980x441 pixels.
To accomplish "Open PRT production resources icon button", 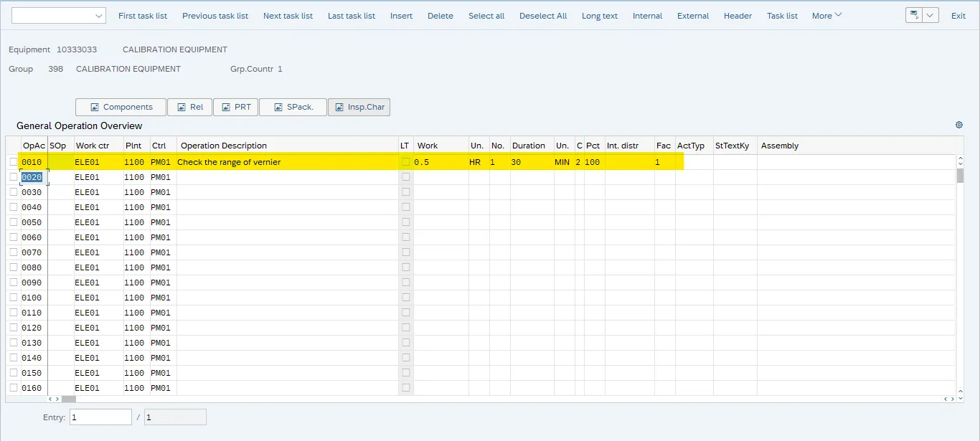I will tap(235, 107).
